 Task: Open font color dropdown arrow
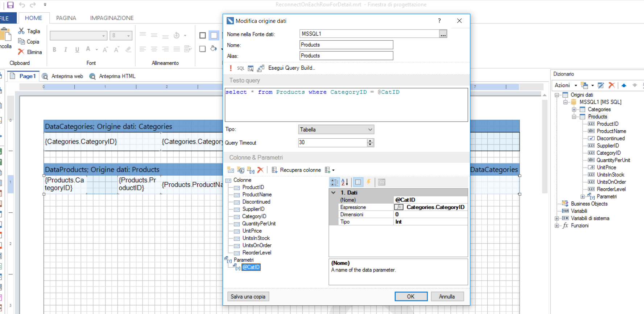[97, 50]
